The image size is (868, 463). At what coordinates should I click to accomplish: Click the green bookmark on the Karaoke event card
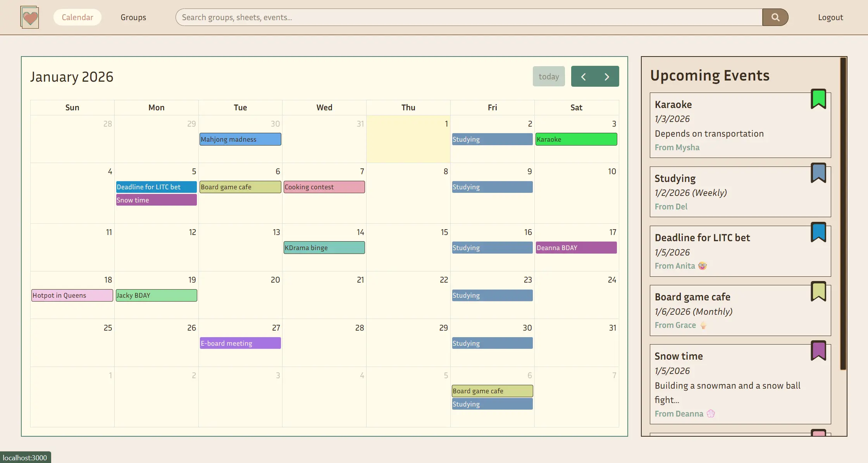819,98
